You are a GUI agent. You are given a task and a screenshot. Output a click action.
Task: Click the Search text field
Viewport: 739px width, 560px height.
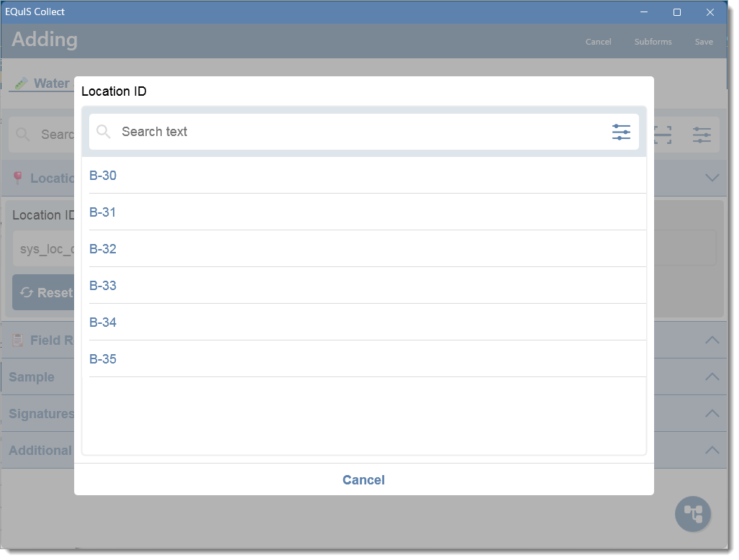click(364, 132)
